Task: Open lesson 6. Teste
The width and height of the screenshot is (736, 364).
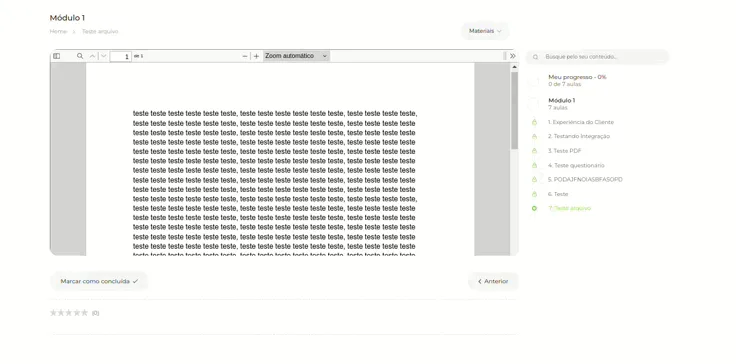Action: (x=558, y=194)
